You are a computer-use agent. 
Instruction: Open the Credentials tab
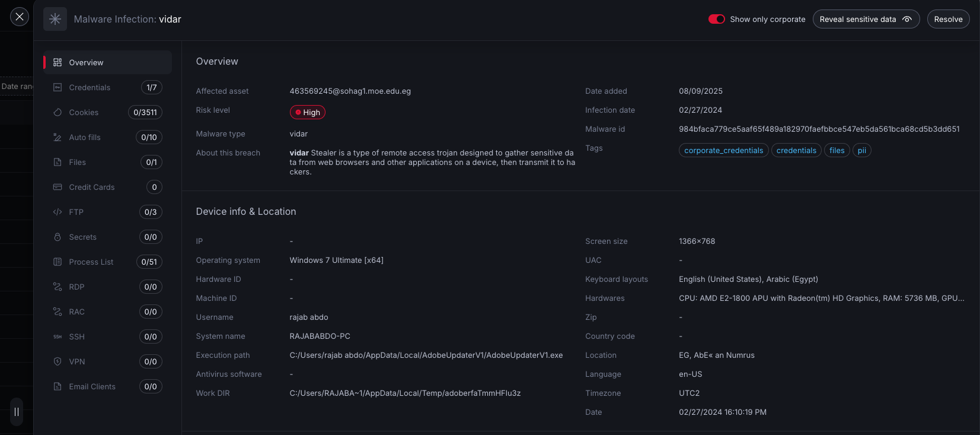coord(108,87)
